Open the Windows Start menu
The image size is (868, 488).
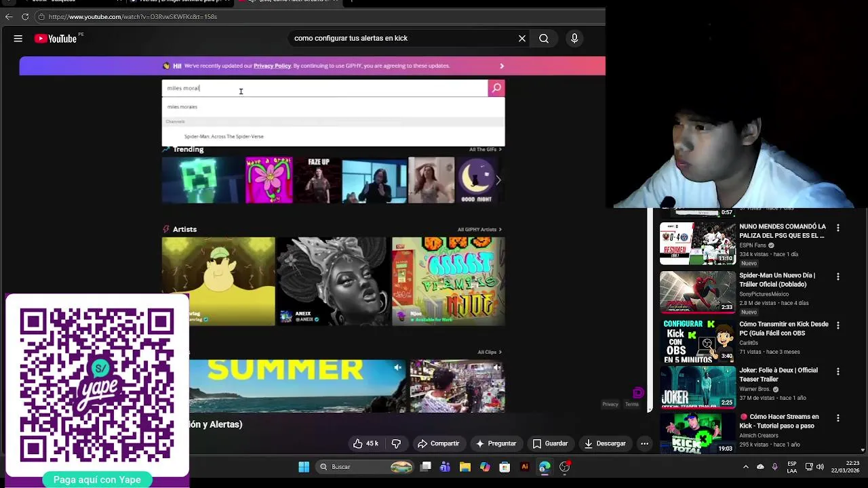pyautogui.click(x=304, y=467)
